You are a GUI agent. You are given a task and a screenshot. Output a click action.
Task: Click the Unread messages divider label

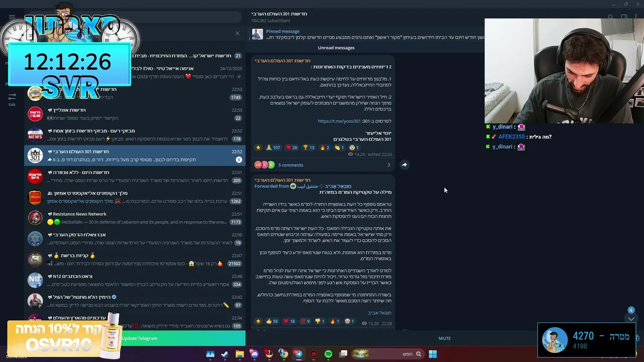pyautogui.click(x=336, y=48)
